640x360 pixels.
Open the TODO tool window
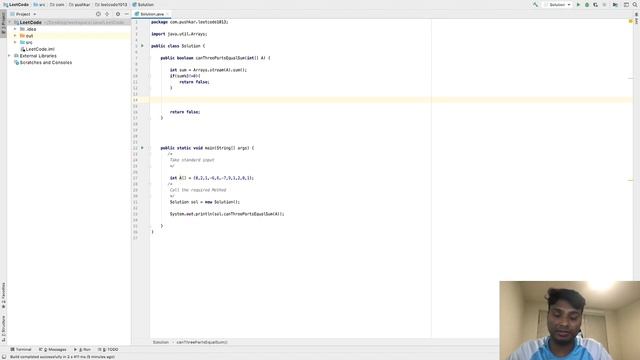[x=108, y=349]
